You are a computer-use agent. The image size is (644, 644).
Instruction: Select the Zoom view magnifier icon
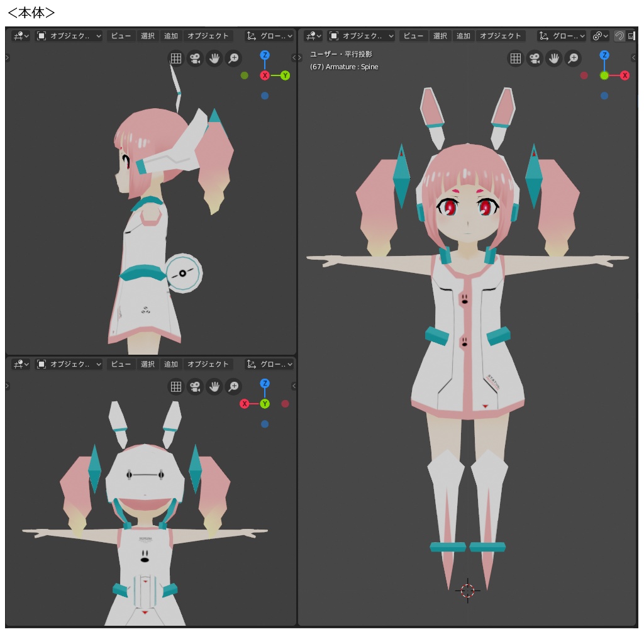pyautogui.click(x=574, y=58)
